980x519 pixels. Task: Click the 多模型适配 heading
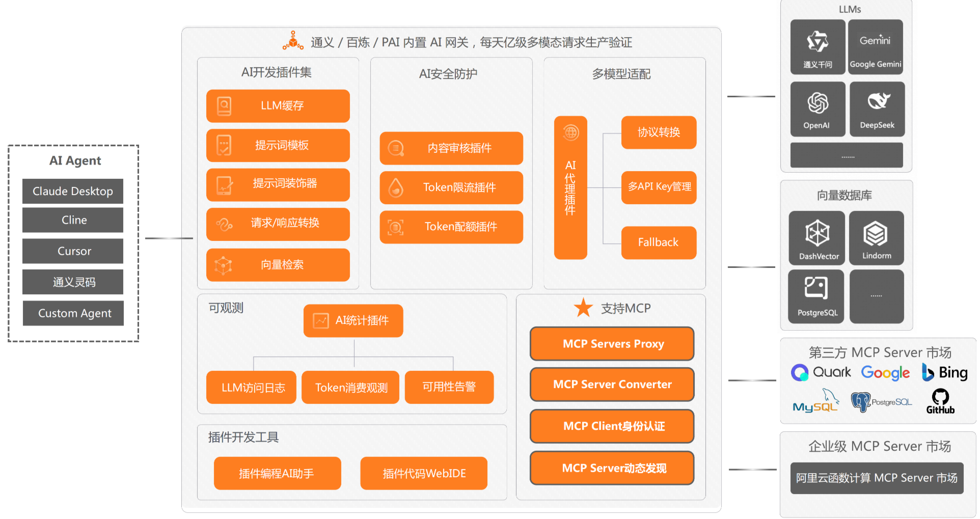pos(621,74)
